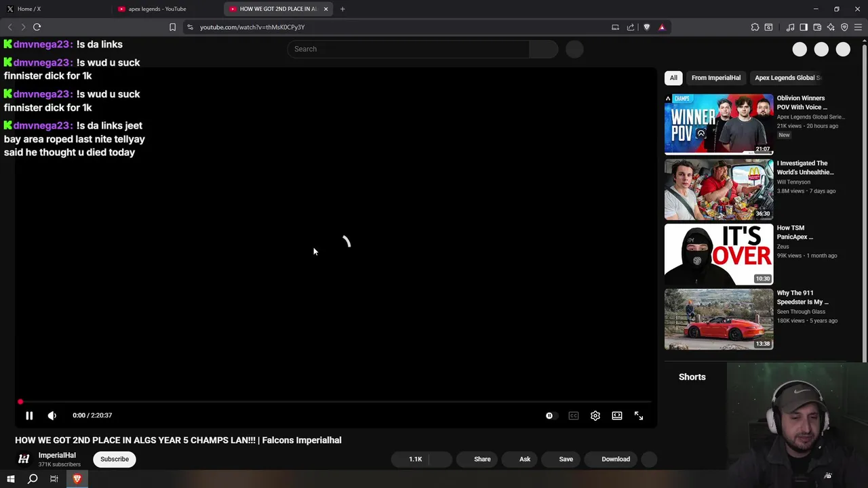Toggle the browser sidebar panel icon

804,27
